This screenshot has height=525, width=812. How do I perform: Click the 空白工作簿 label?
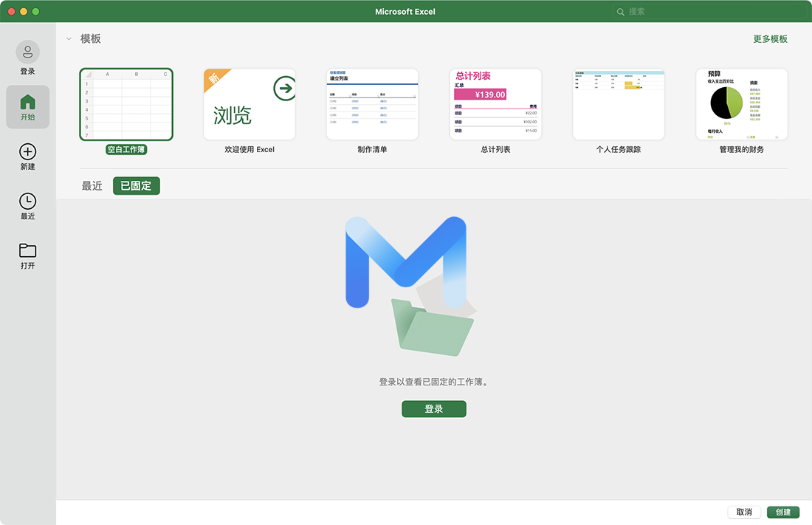click(x=126, y=149)
